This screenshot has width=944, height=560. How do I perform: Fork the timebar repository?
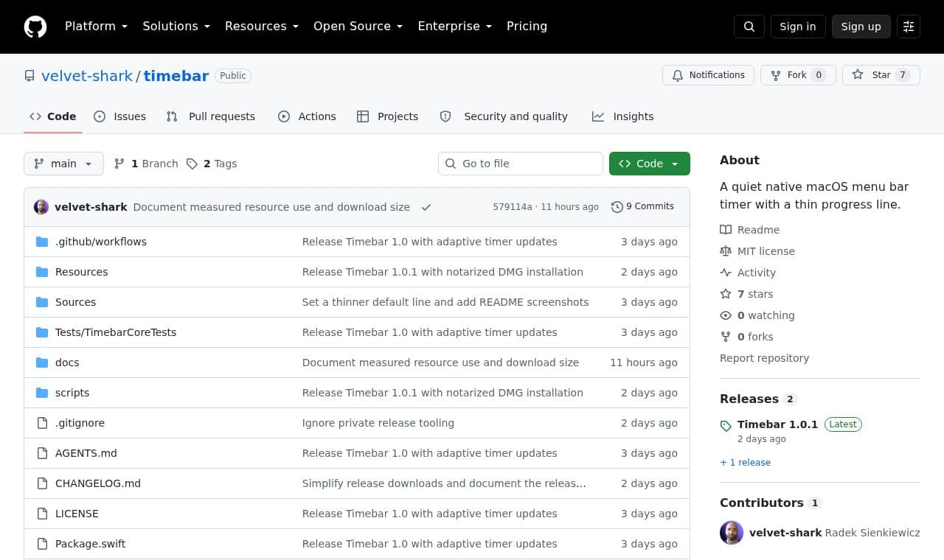point(798,75)
